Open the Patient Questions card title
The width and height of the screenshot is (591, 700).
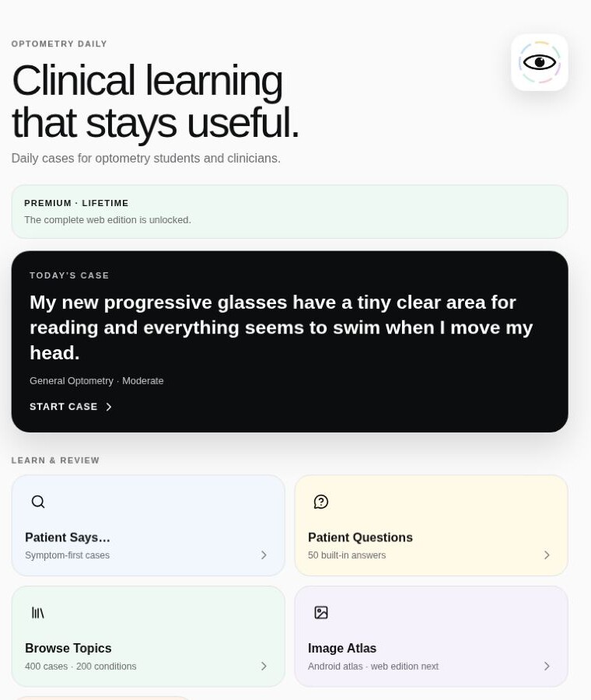[x=360, y=537]
